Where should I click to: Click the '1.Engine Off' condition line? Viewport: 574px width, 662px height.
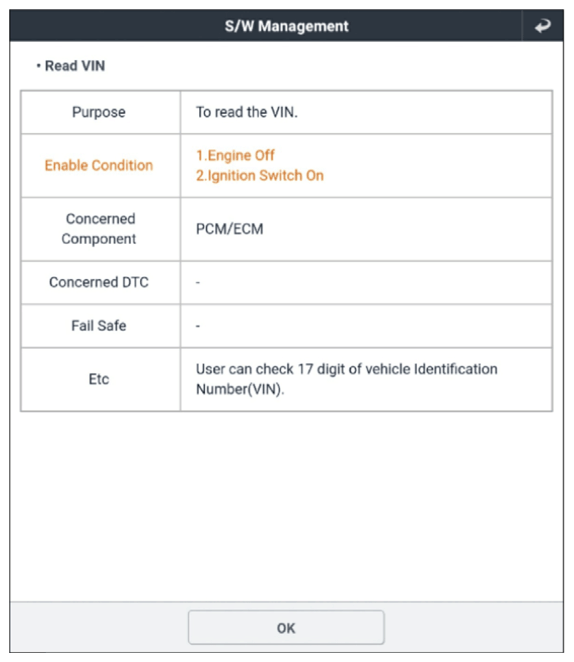point(235,155)
